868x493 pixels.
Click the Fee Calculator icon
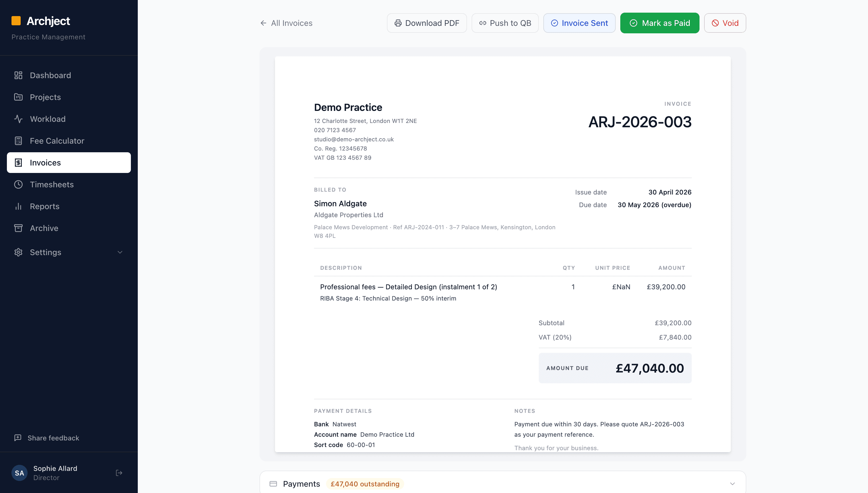18,141
